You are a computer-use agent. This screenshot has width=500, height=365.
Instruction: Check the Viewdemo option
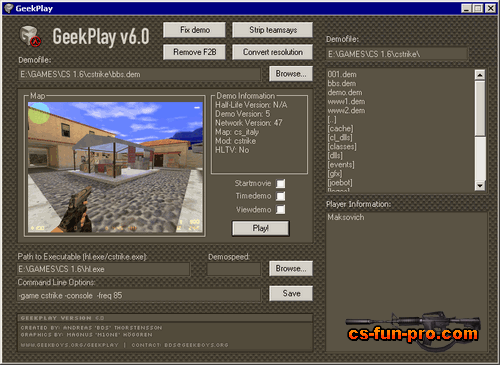point(281,209)
